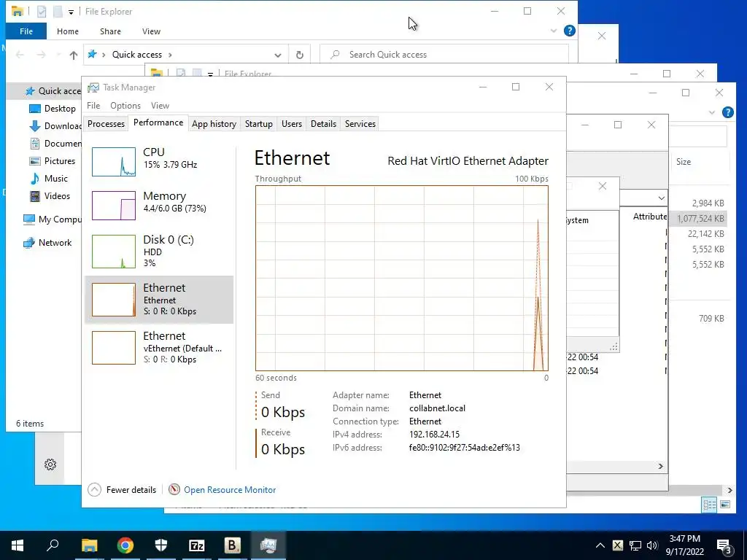
Task: Switch to the large icons view at bottom right
Action: click(725, 505)
